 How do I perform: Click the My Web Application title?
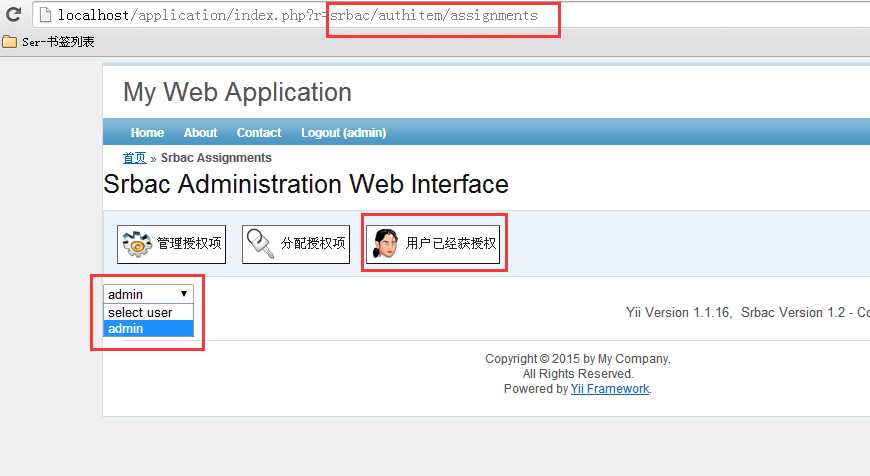point(237,92)
